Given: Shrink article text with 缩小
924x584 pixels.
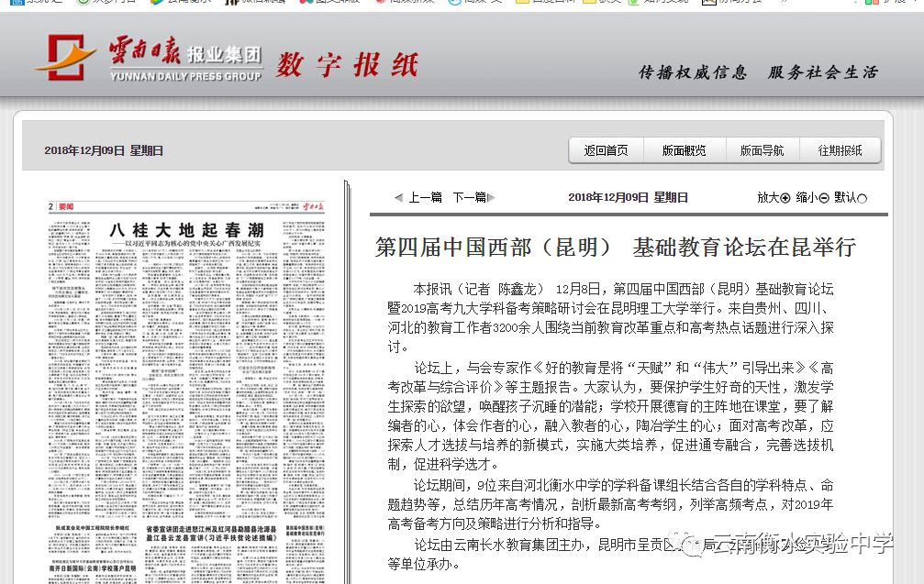Looking at the screenshot, I should [812, 198].
